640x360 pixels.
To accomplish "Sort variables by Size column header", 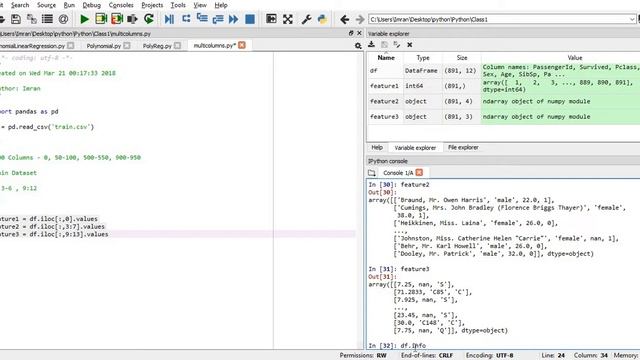I will pyautogui.click(x=462, y=58).
